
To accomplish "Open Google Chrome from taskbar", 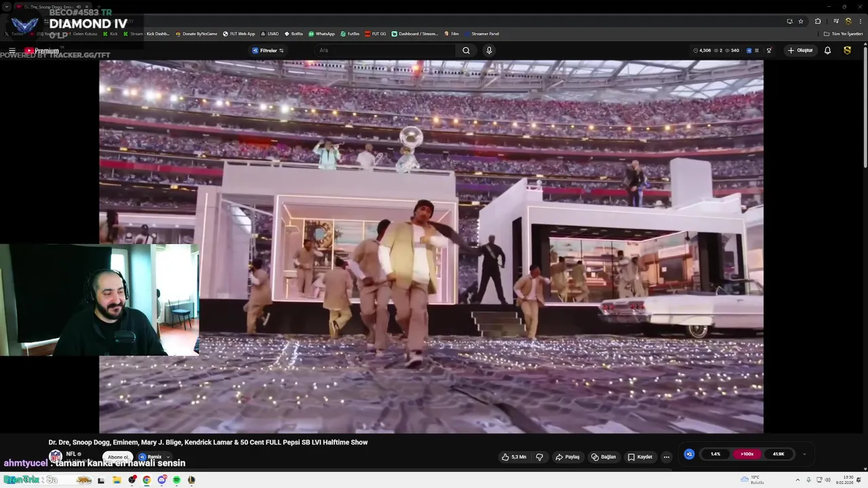I will tap(146, 480).
